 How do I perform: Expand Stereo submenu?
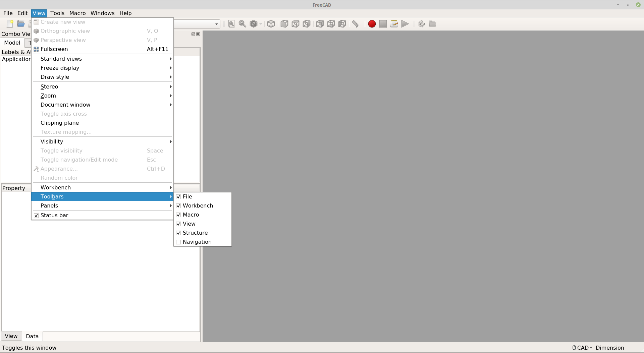[102, 86]
